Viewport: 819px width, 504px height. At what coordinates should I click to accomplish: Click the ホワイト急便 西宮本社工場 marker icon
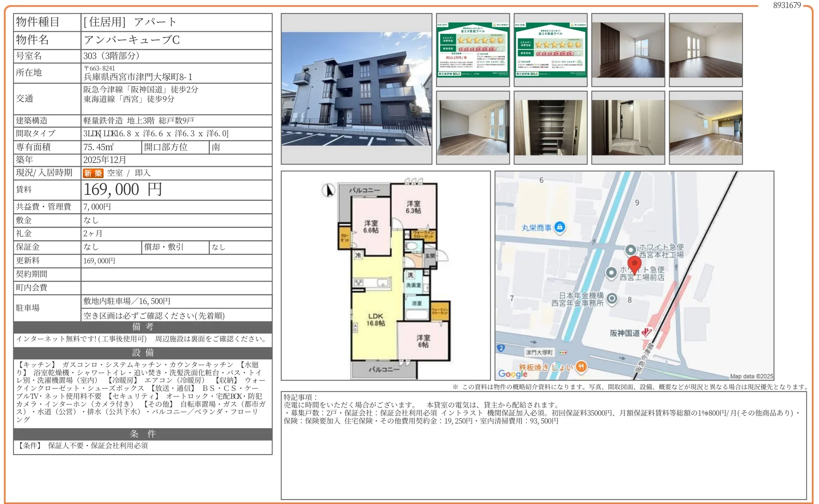pyautogui.click(x=630, y=250)
